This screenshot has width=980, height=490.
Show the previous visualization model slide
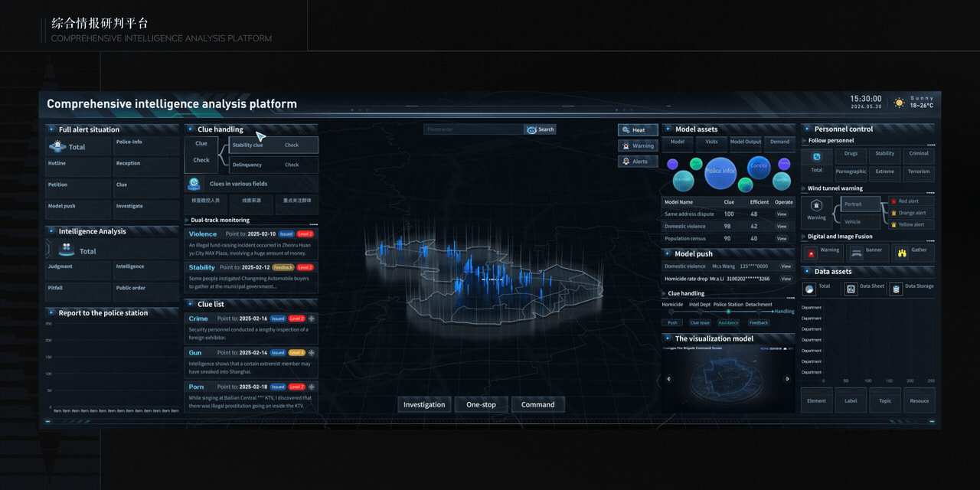point(669,379)
